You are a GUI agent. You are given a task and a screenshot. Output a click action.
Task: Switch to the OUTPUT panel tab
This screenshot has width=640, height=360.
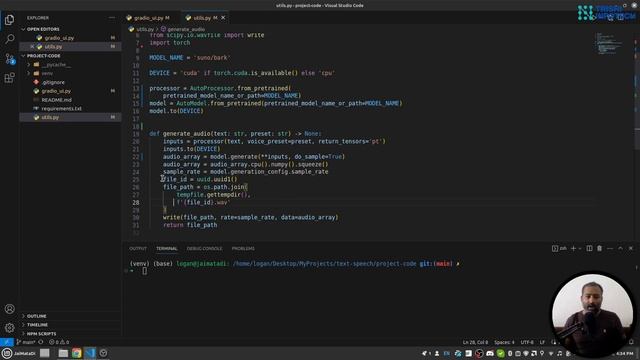coord(138,248)
